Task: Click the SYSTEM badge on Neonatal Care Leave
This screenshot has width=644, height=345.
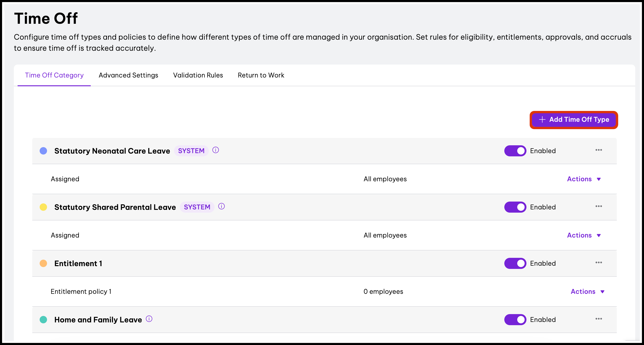Action: tap(191, 151)
